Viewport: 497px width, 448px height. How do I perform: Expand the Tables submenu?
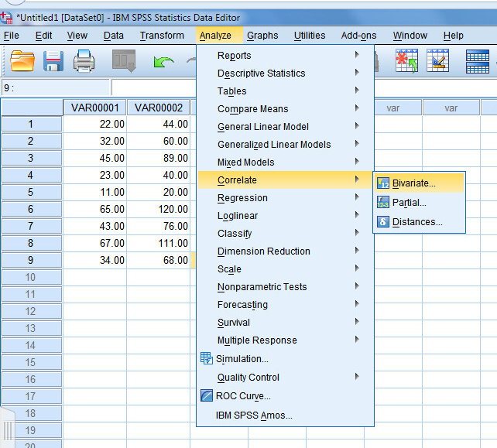pyautogui.click(x=285, y=91)
